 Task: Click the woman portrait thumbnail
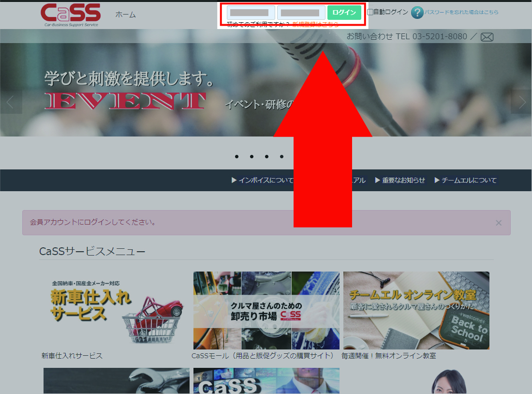tap(449, 382)
